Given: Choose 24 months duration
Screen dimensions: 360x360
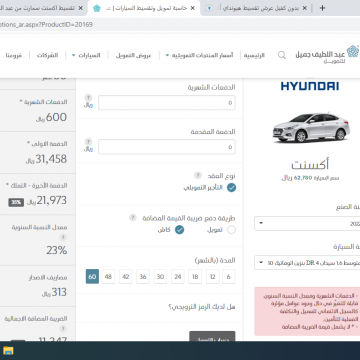Looking at the screenshot, I should tap(178, 277).
